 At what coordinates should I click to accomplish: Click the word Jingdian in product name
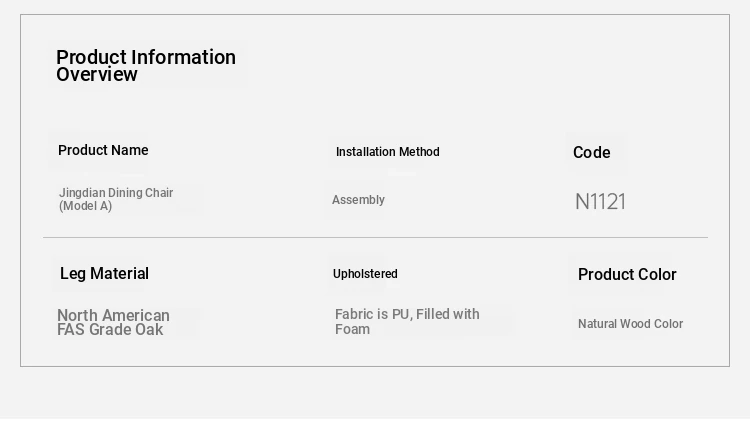click(82, 193)
